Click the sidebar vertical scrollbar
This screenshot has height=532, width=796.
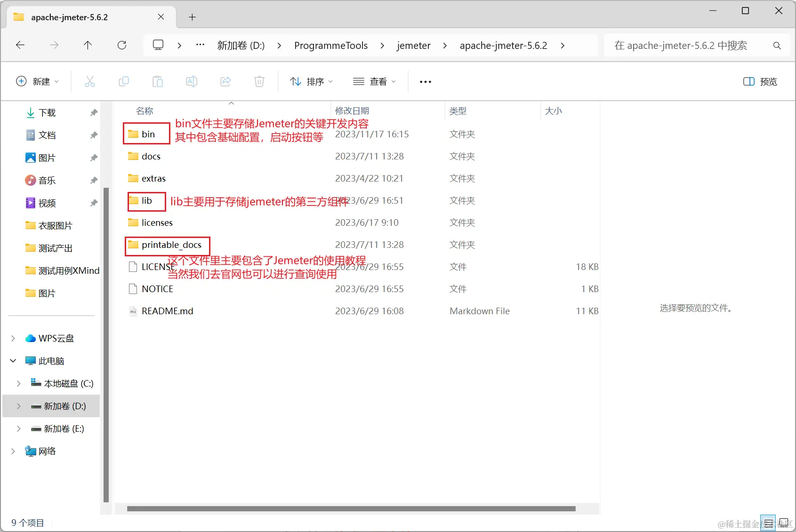point(106,345)
